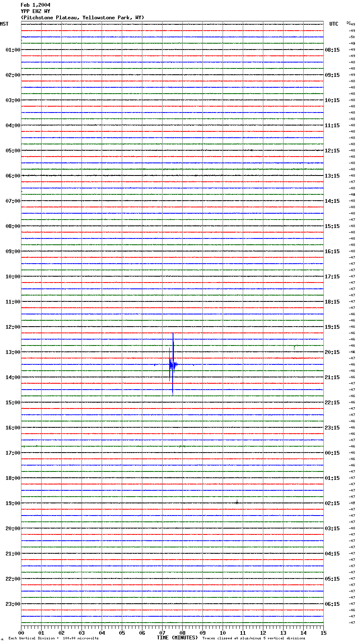Click the 'MST' column header
357x644 pixels.
(4, 24)
